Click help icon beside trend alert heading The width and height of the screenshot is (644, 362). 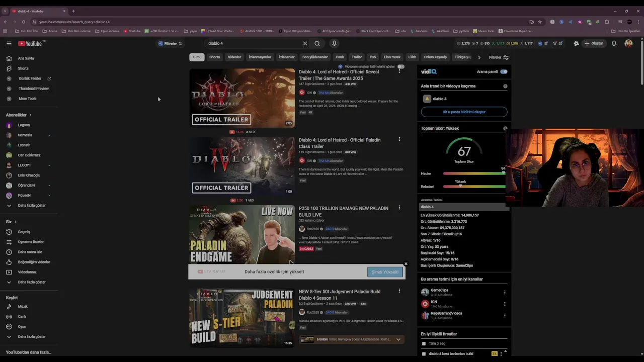pos(505,86)
